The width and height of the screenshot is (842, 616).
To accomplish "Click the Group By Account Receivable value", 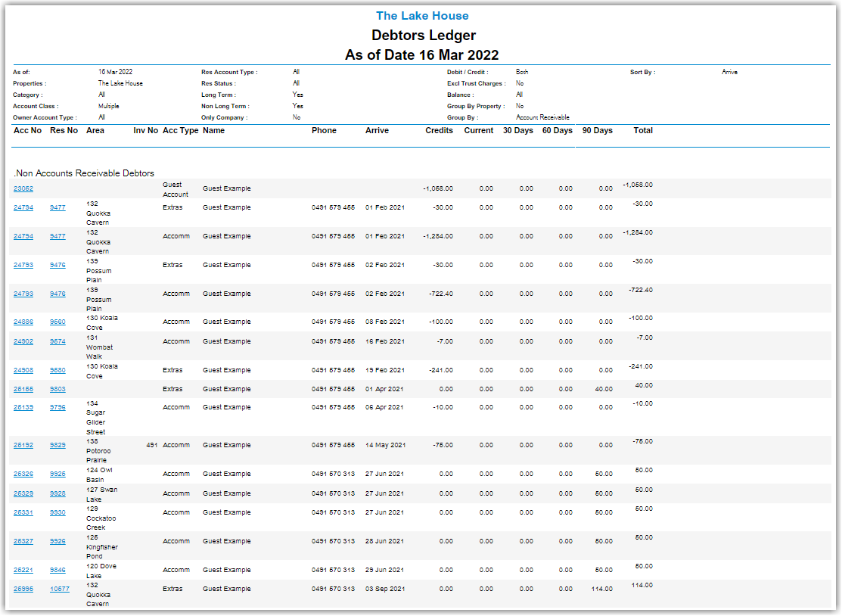I will pyautogui.click(x=542, y=117).
